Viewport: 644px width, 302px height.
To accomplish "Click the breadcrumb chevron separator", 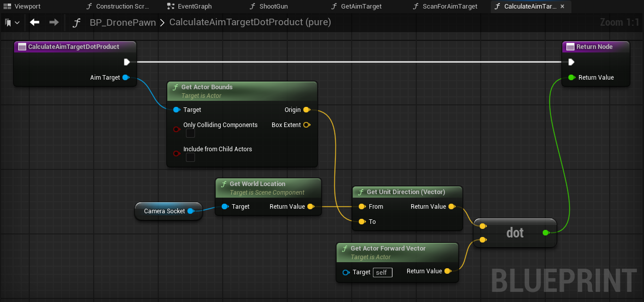I will pos(163,23).
